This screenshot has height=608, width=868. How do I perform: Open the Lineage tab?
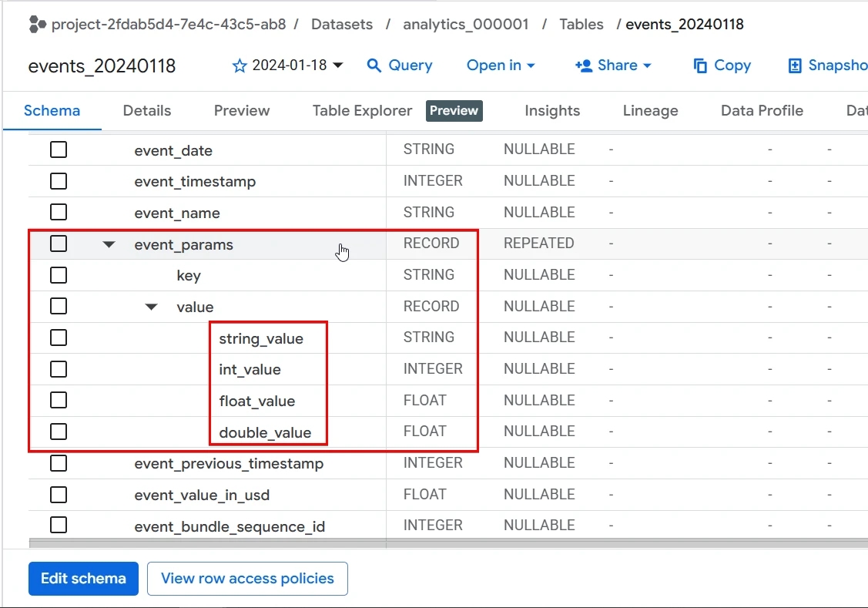[651, 111]
